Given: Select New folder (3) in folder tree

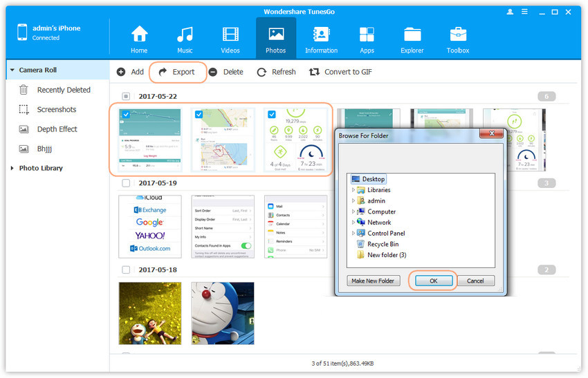Looking at the screenshot, I should (386, 255).
